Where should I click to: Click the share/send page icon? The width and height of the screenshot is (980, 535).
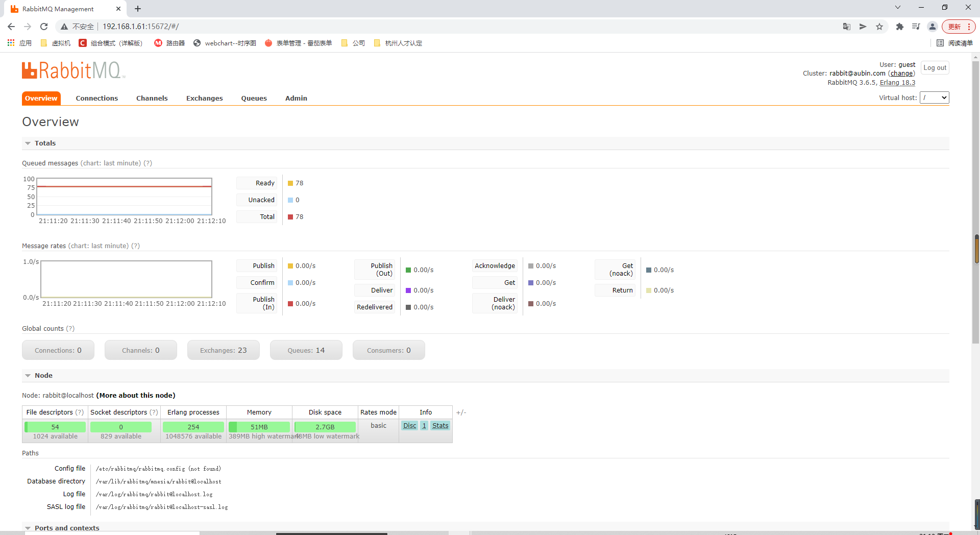[863, 27]
